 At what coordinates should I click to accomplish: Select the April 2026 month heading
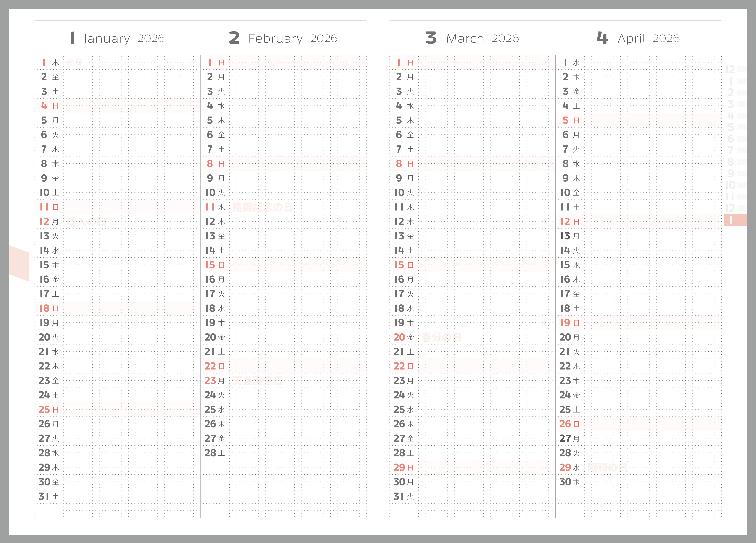(638, 38)
